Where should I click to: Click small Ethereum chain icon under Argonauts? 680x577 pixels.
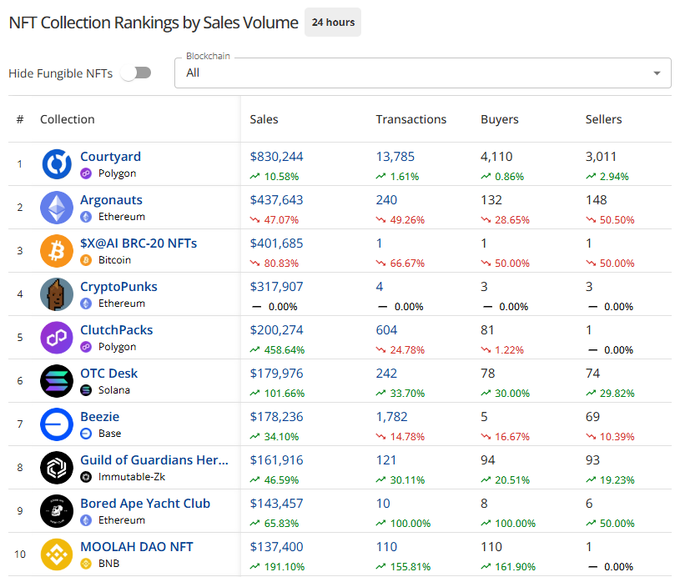click(x=86, y=217)
